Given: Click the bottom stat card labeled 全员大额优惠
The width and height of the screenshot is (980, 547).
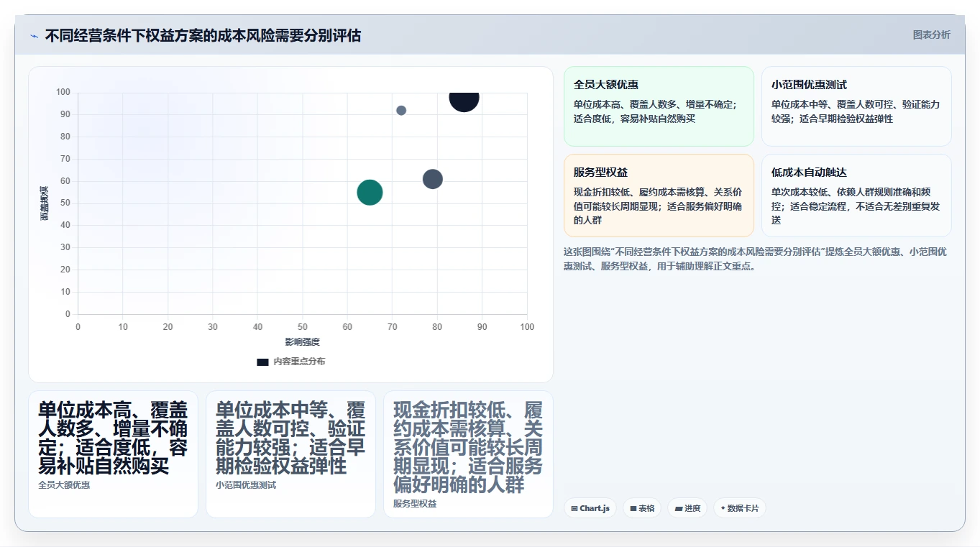Looking at the screenshot, I should (113, 454).
